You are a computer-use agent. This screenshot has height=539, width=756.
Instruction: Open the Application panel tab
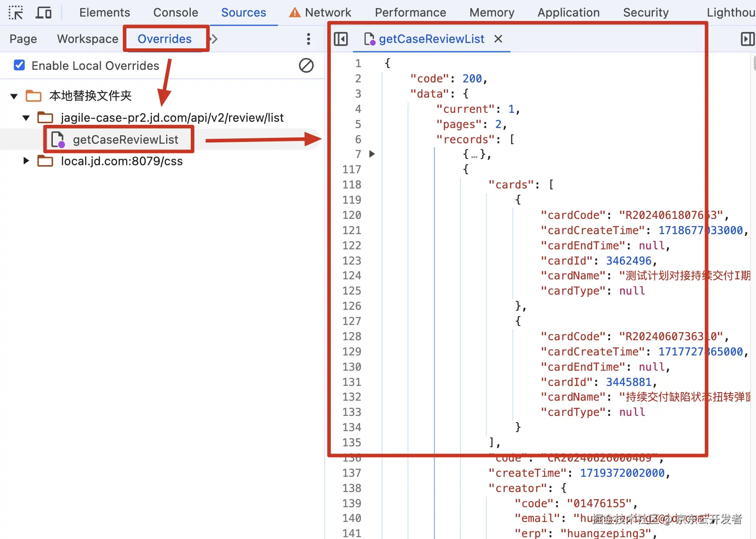[x=568, y=13]
